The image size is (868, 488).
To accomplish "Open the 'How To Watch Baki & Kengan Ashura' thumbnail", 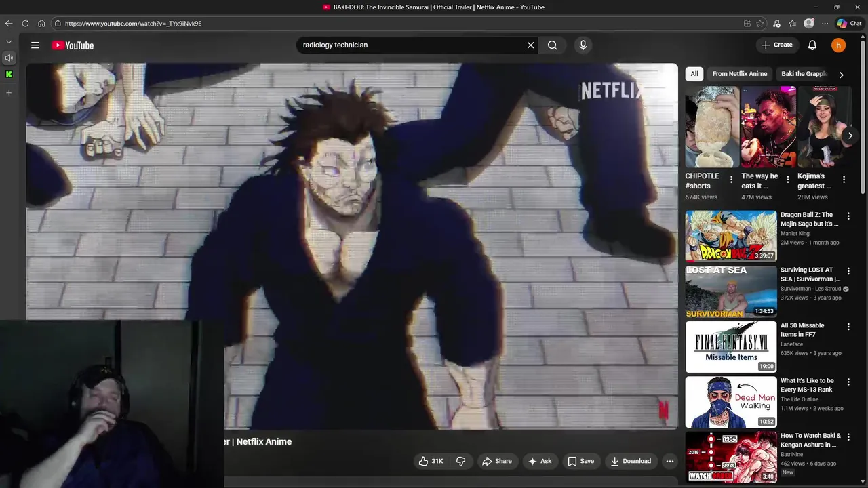I will pyautogui.click(x=731, y=457).
